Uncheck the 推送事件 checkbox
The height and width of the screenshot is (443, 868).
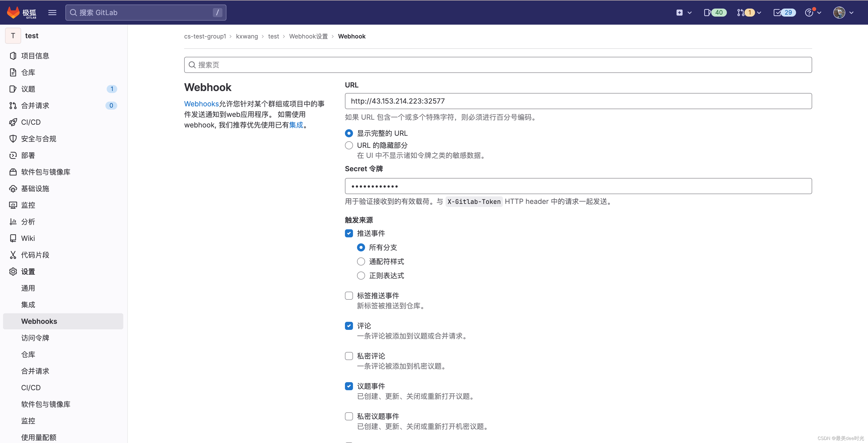pos(349,233)
